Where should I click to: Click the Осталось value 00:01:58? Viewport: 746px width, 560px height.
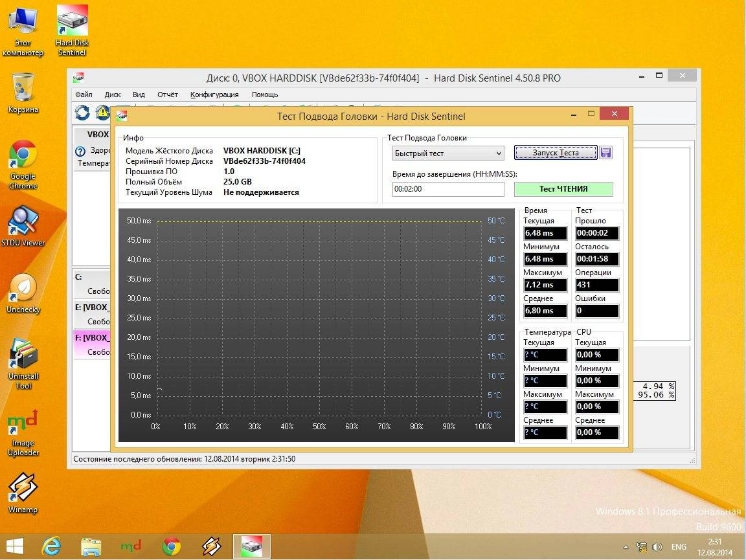597,260
